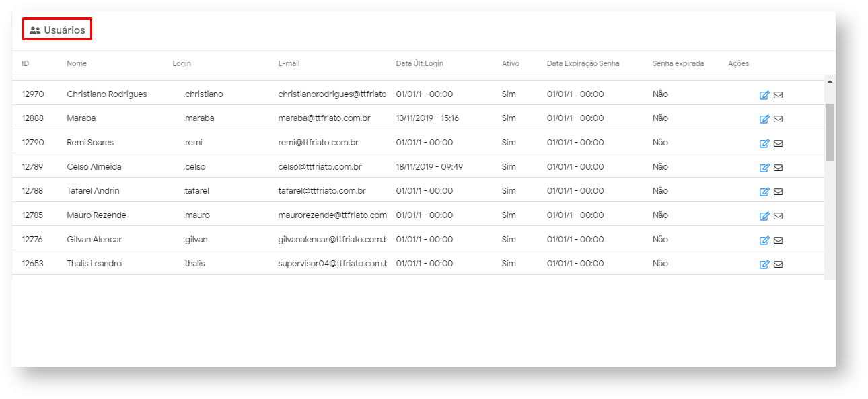Click Data Expiração Senha header
This screenshot has width=868, height=399.
click(x=583, y=63)
